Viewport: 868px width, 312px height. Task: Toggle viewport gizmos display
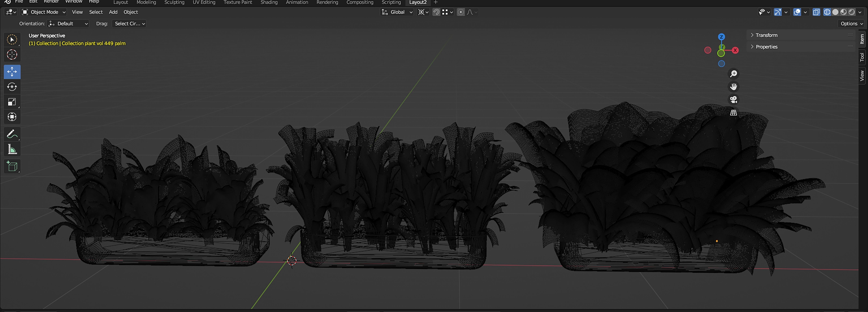(777, 12)
